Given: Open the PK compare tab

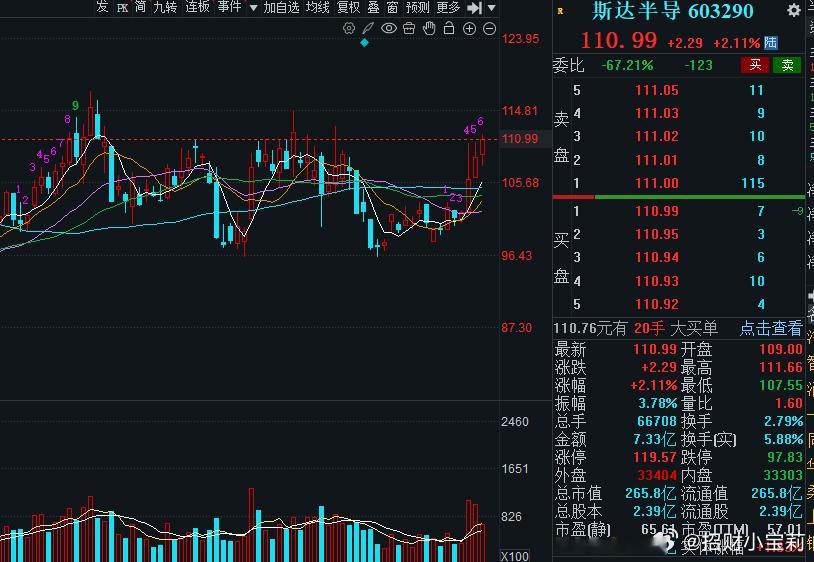Looking at the screenshot, I should coord(123,7).
